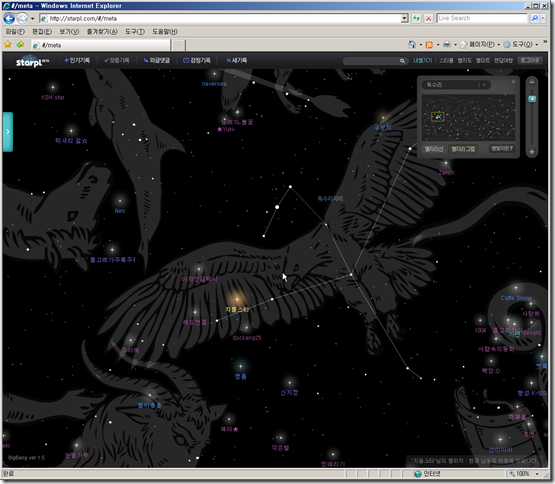This screenshot has width=555, height=484.
Task: Click the fifth Starpl top navigation link
Action: [x=503, y=61]
